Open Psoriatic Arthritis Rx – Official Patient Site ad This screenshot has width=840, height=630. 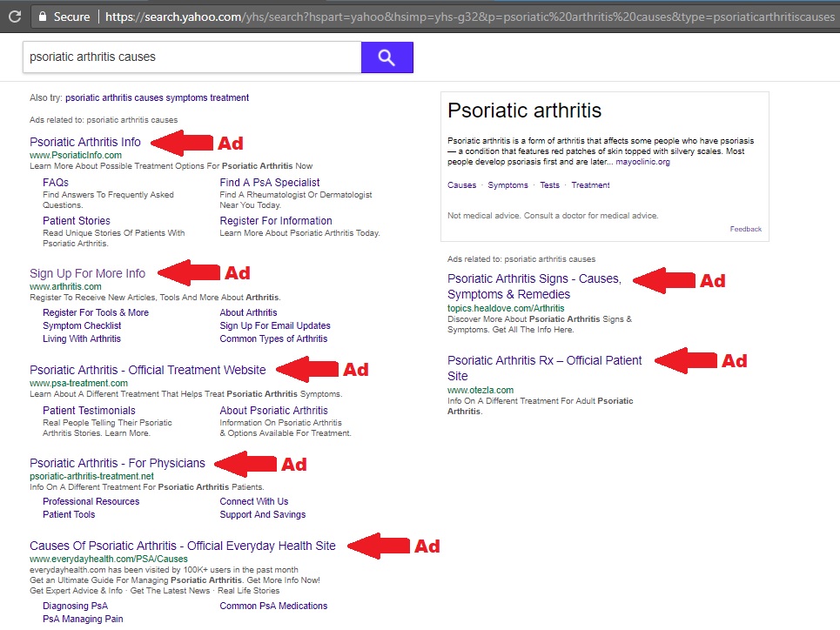pos(544,368)
